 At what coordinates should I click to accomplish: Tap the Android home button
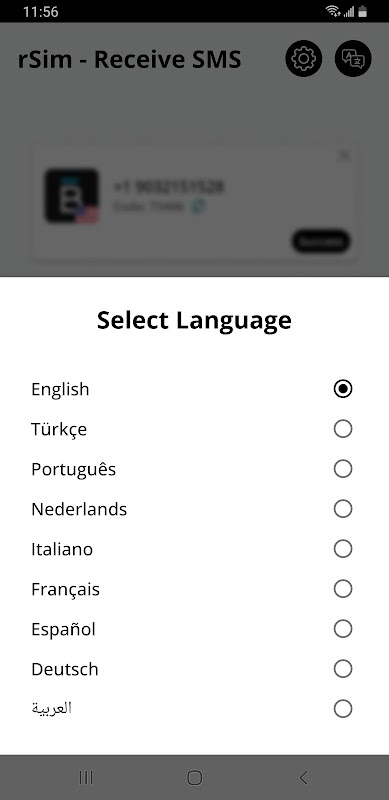[x=194, y=778]
